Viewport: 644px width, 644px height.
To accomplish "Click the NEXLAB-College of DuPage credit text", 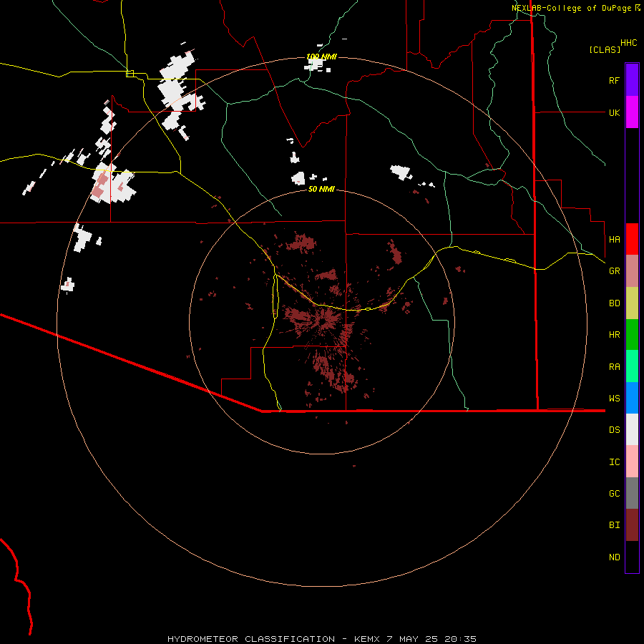I will click(x=571, y=8).
